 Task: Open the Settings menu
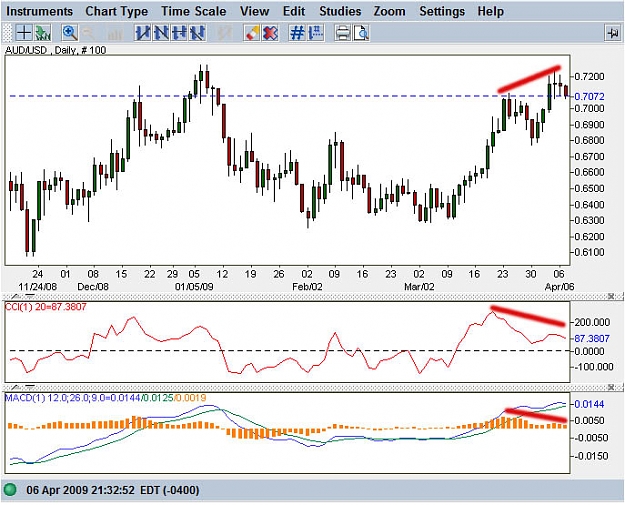click(442, 11)
